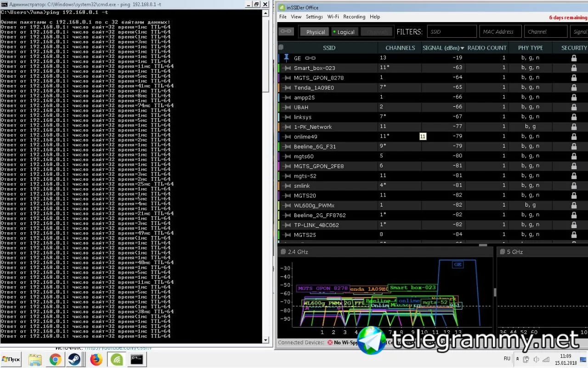Click the pin icon next to GE network
The height and width of the screenshot is (368, 588).
coord(286,58)
